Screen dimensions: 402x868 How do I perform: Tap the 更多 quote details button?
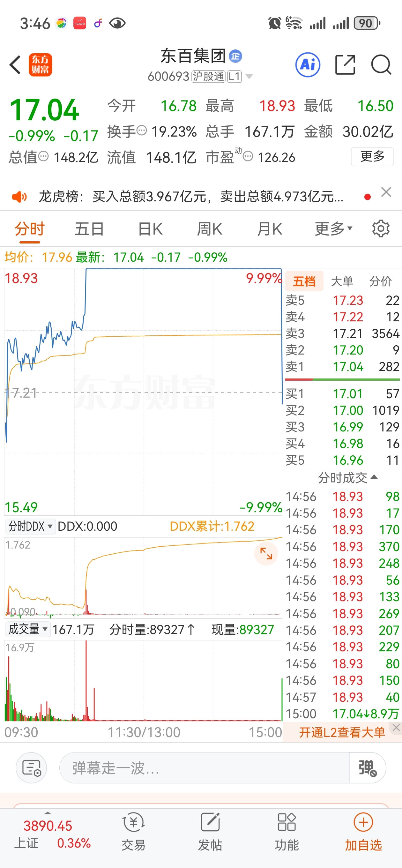point(372,156)
